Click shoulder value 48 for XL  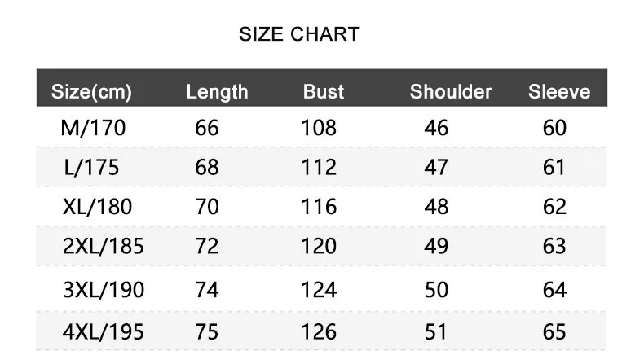coord(436,207)
